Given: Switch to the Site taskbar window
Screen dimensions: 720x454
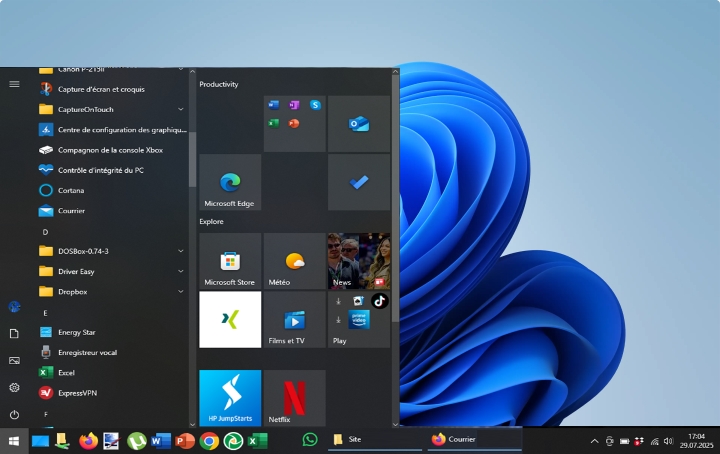Looking at the screenshot, I should [x=375, y=439].
